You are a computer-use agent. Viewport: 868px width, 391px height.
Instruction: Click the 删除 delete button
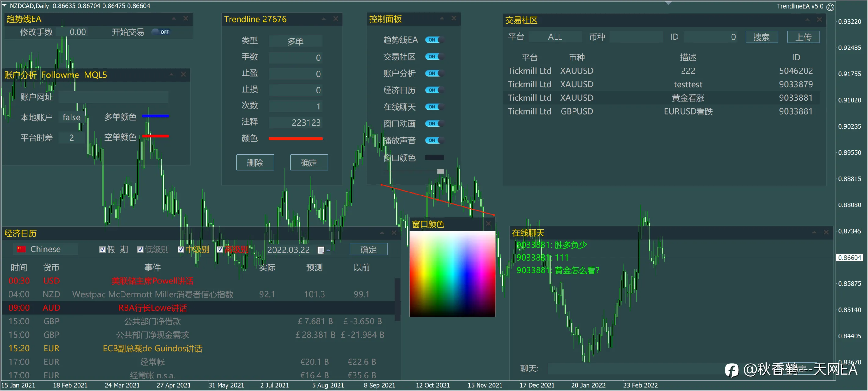(255, 163)
